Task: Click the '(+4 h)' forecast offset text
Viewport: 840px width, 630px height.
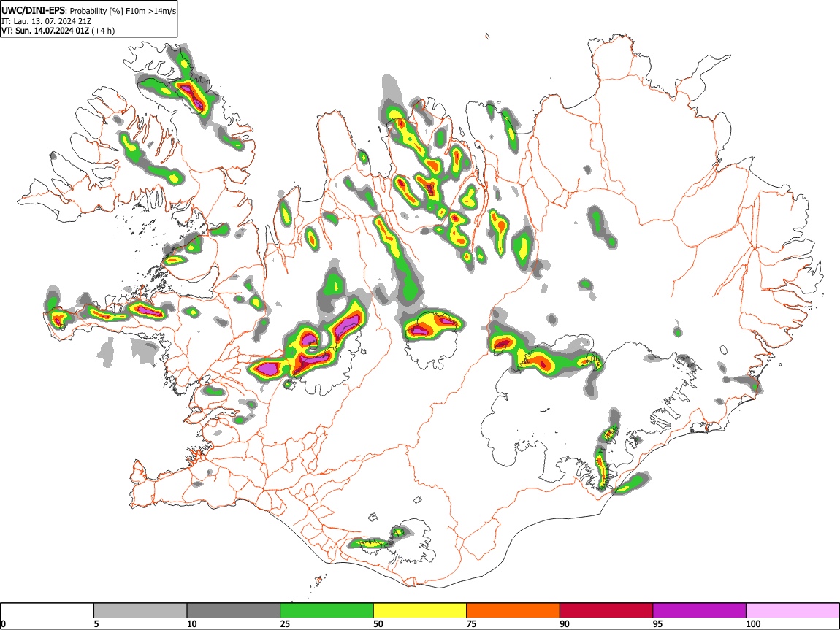Action: (103, 31)
